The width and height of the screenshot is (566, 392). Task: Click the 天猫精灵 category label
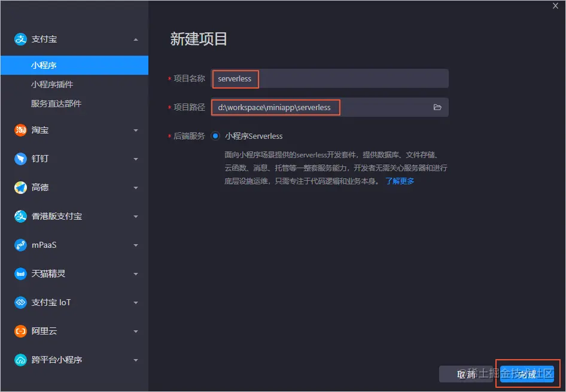[x=48, y=274]
